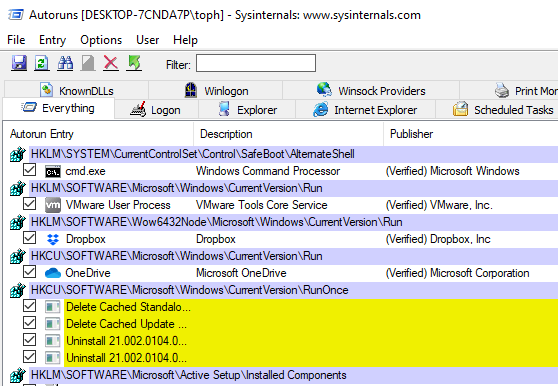Disable the VMware User Process checkbox
The width and height of the screenshot is (558, 386).
(x=29, y=204)
